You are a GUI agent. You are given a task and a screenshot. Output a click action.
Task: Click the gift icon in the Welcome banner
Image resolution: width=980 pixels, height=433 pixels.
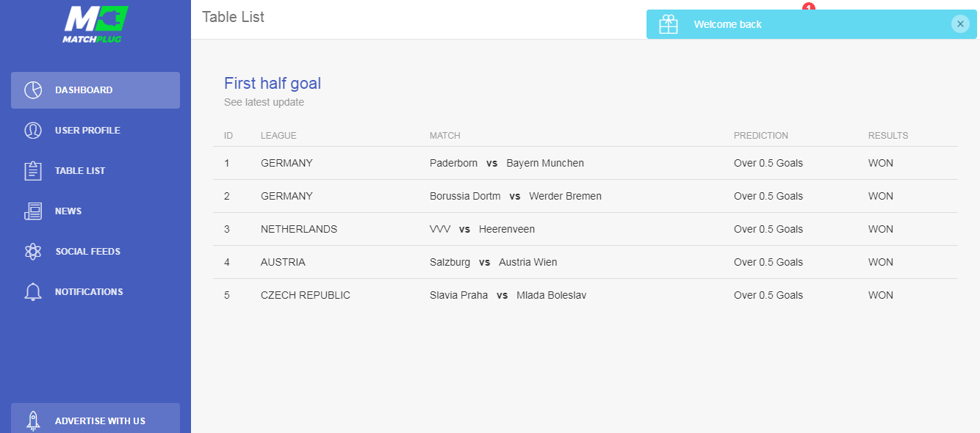669,24
